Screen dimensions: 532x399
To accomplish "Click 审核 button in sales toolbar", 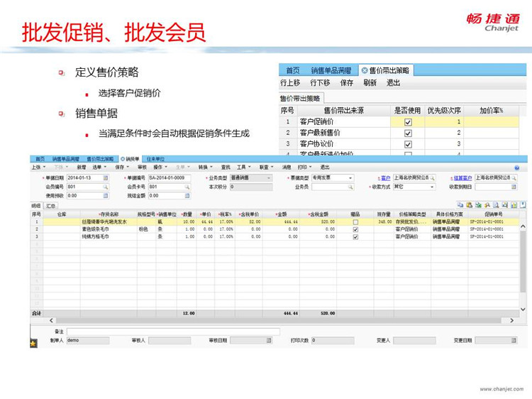I will (x=142, y=168).
